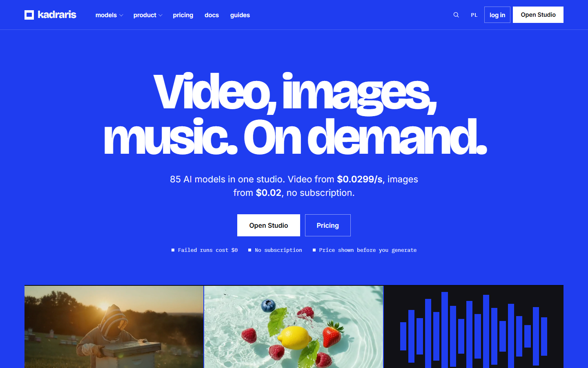Click the kadraris logo icon
The height and width of the screenshot is (368, 588).
(x=29, y=15)
